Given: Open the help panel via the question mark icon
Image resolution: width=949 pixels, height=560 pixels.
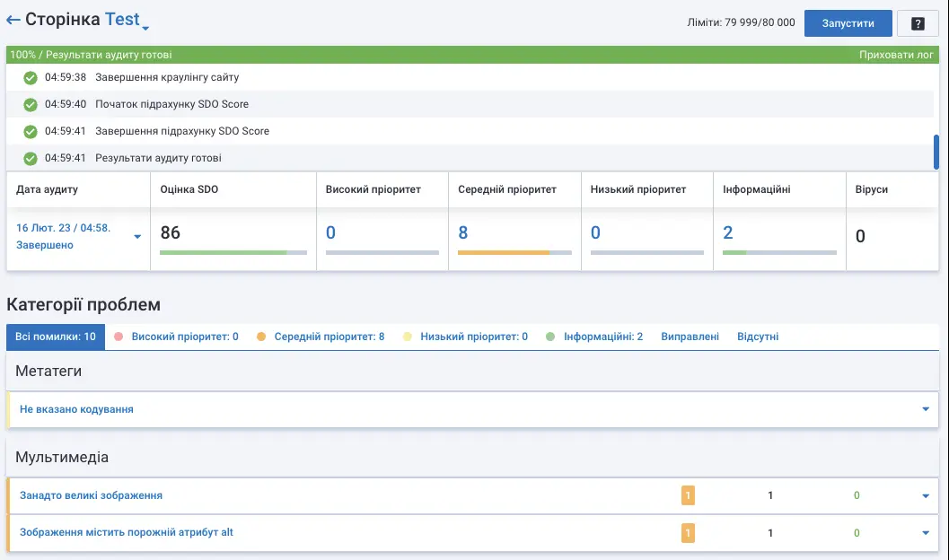Looking at the screenshot, I should (x=918, y=22).
